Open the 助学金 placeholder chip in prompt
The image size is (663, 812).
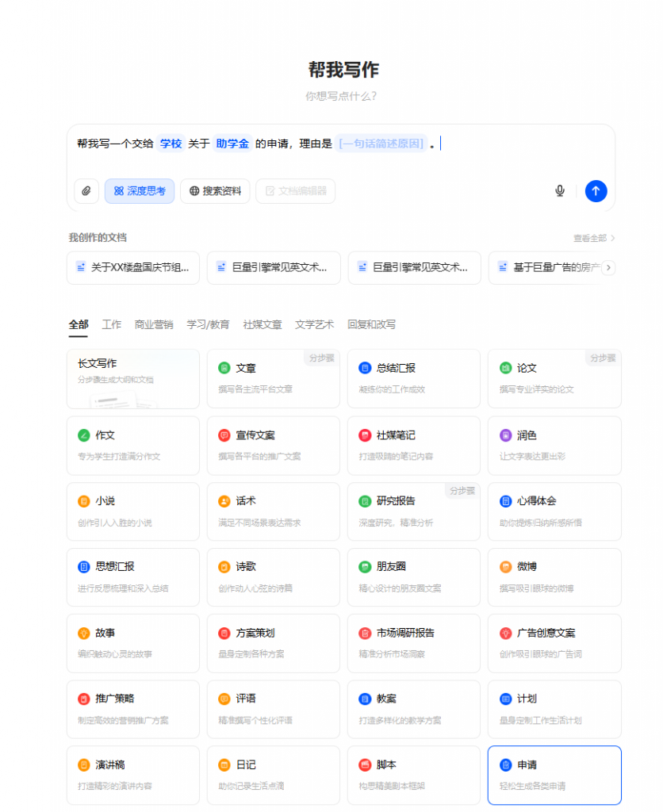pos(232,144)
